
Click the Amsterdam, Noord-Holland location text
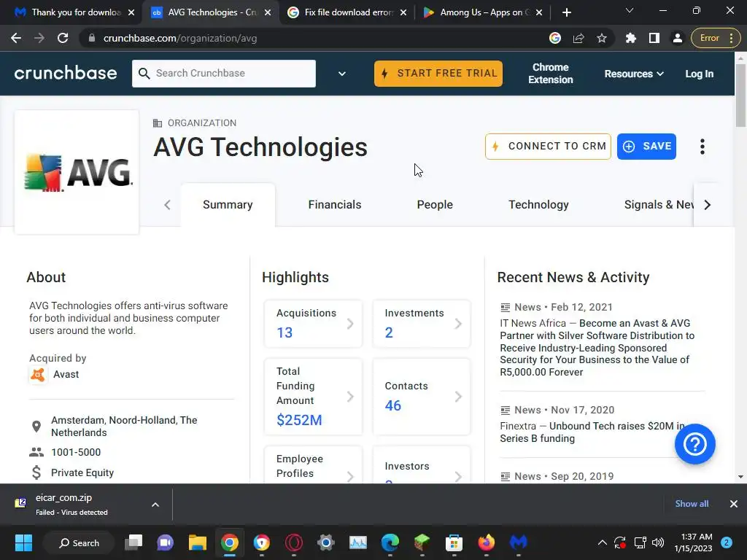pyautogui.click(x=124, y=426)
